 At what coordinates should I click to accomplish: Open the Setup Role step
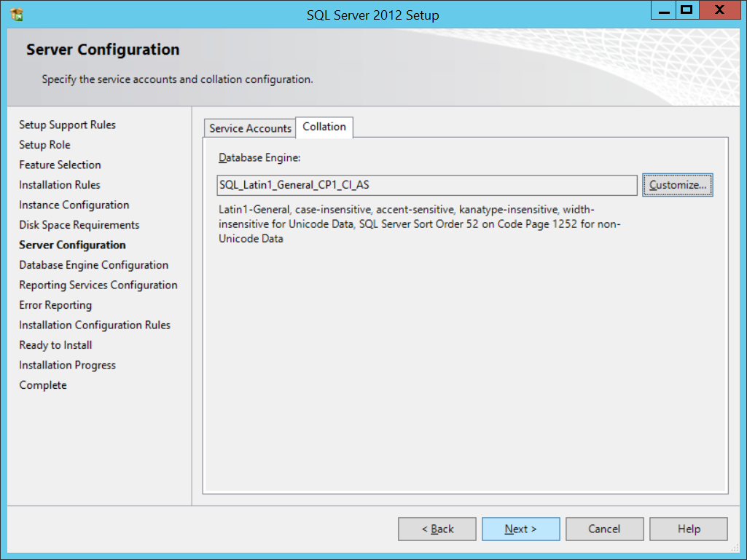(44, 144)
